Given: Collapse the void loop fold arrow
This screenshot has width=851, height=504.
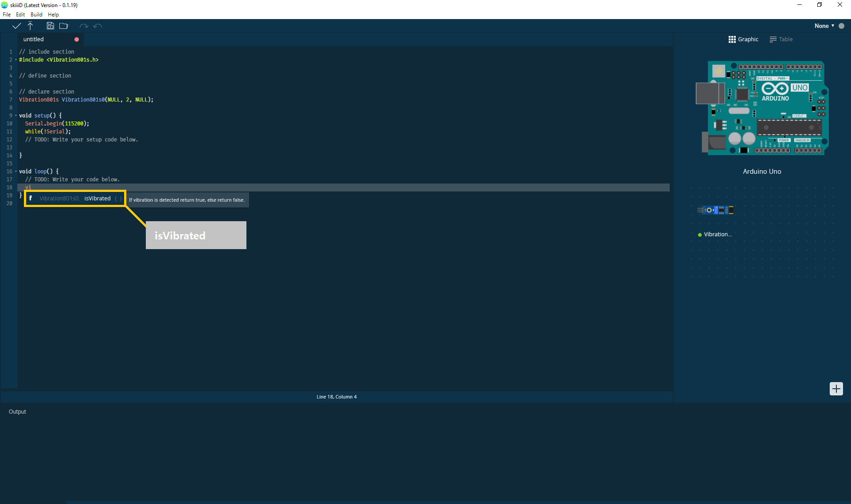Looking at the screenshot, I should 16,172.
